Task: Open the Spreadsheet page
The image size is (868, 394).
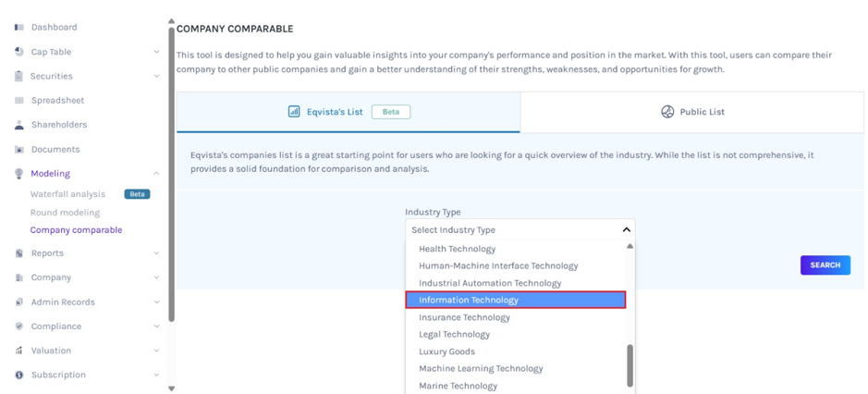Action: pos(57,100)
